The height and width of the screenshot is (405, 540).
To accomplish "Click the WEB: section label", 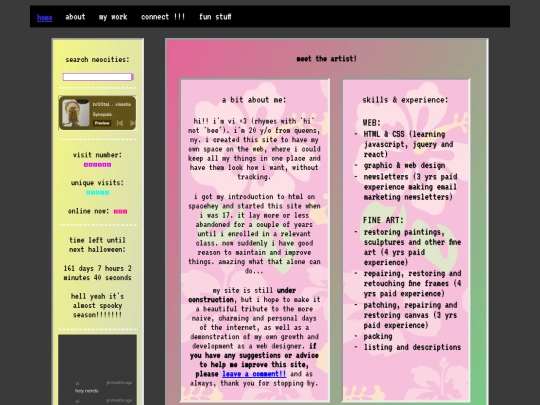I will [372, 123].
